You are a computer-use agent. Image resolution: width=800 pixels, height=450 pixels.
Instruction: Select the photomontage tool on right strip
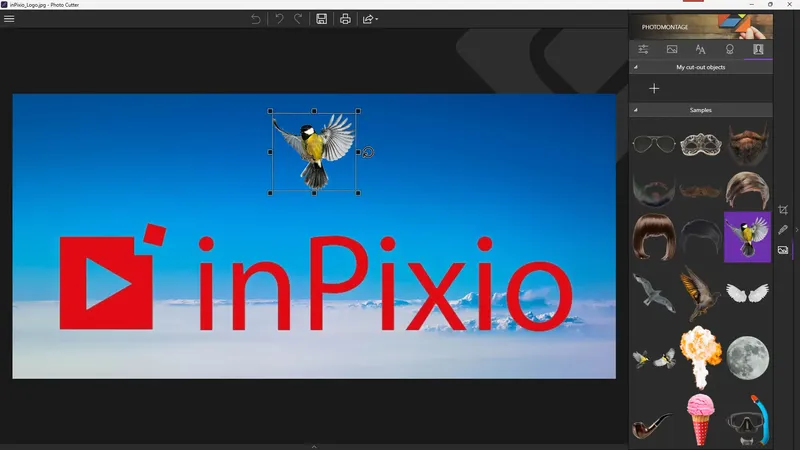pyautogui.click(x=783, y=250)
